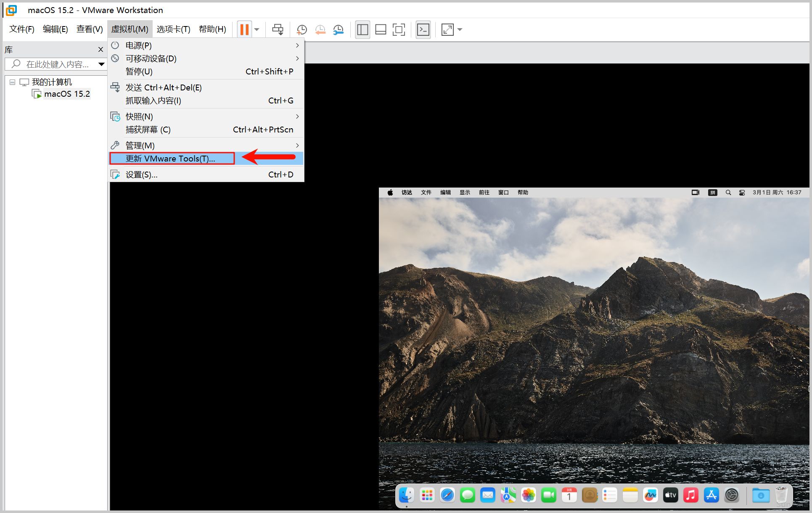Screen dimensions: 812x513
Task: Close the 库 library panel
Action: pyautogui.click(x=101, y=50)
